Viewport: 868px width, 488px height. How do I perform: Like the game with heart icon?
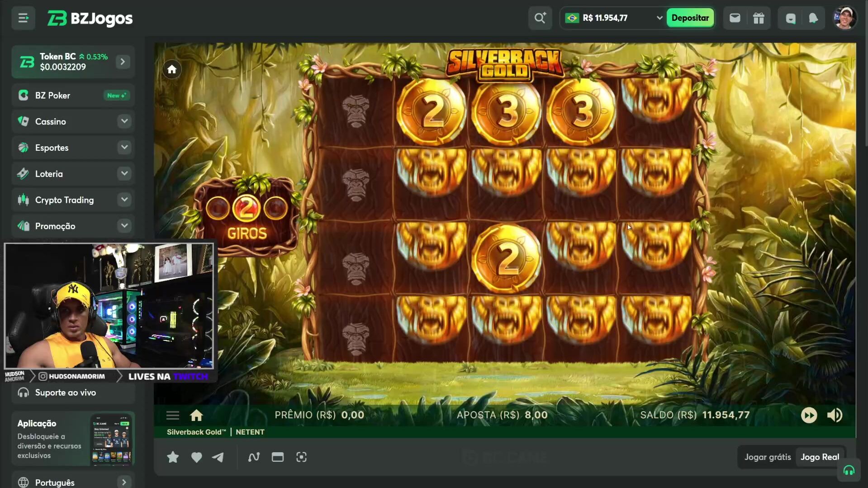coord(196,457)
